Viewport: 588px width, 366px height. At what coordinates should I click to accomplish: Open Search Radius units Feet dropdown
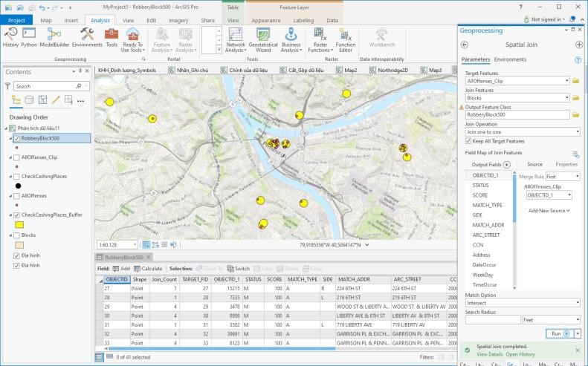pos(577,320)
